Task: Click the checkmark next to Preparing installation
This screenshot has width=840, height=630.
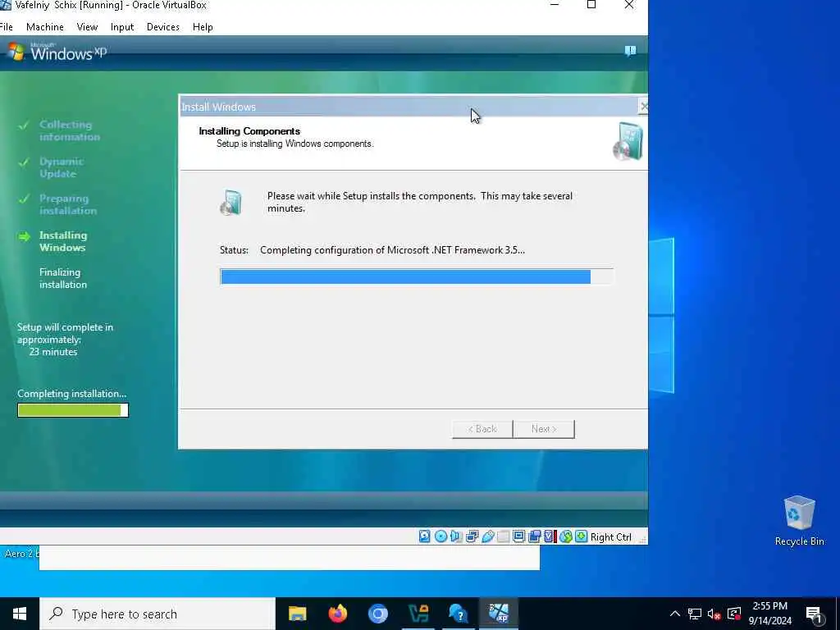Action: (24, 199)
